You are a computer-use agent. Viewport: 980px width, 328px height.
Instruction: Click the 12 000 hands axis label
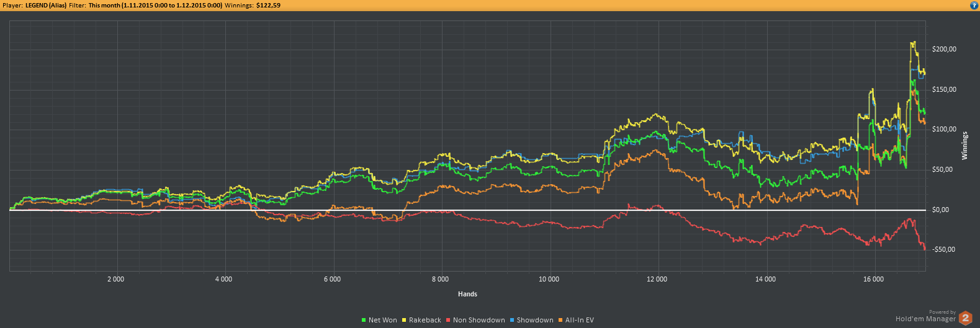[x=657, y=280]
